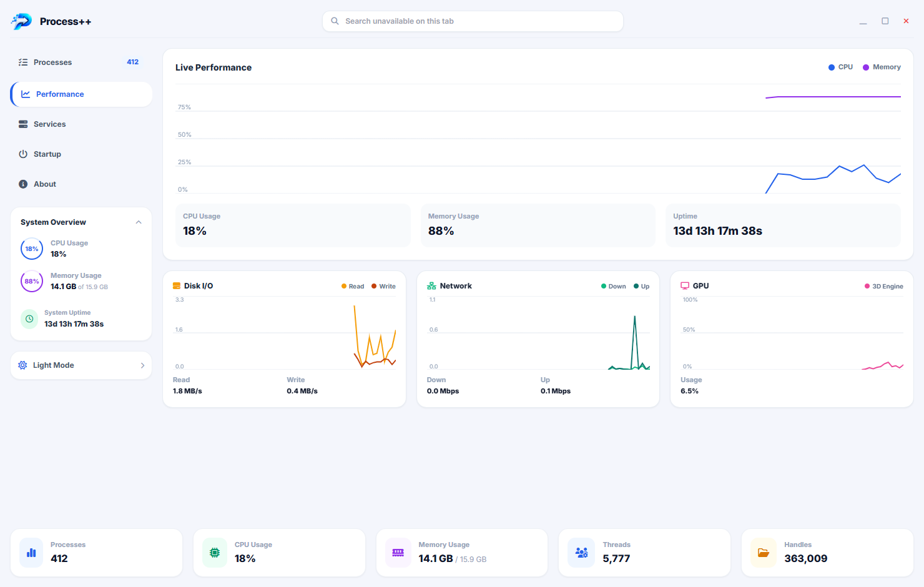This screenshot has width=924, height=587.
Task: Click the Processes list icon in sidebar
Action: pos(23,62)
